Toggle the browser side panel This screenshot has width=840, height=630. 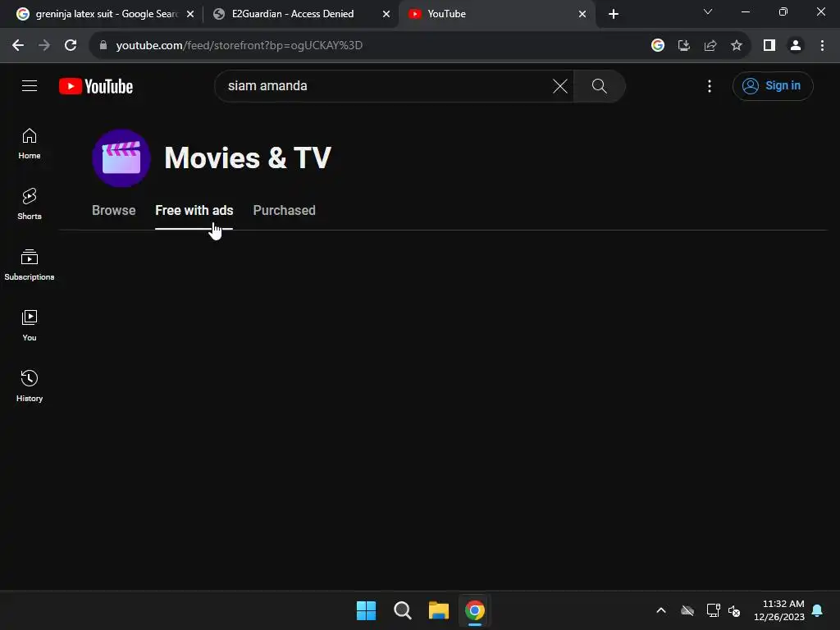pos(769,46)
